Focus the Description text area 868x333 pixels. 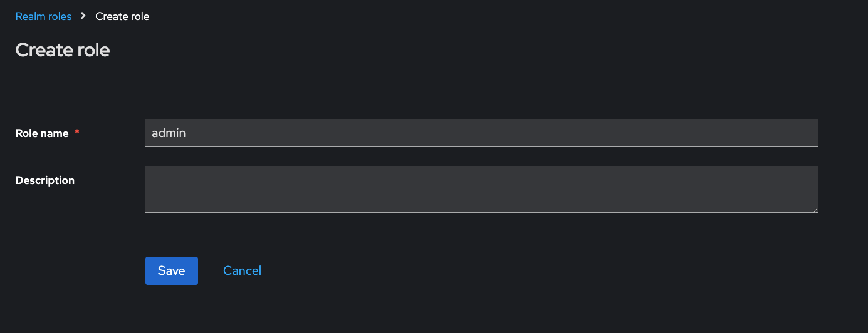pos(481,188)
